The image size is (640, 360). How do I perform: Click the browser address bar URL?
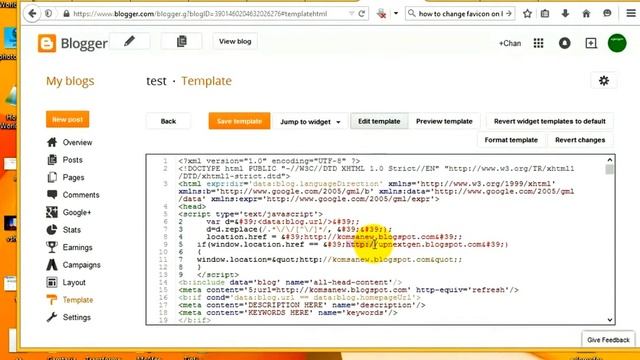click(x=200, y=14)
